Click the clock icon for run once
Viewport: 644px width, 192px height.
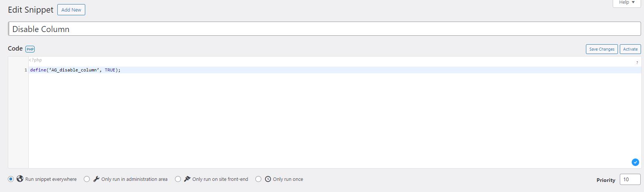tap(268, 179)
